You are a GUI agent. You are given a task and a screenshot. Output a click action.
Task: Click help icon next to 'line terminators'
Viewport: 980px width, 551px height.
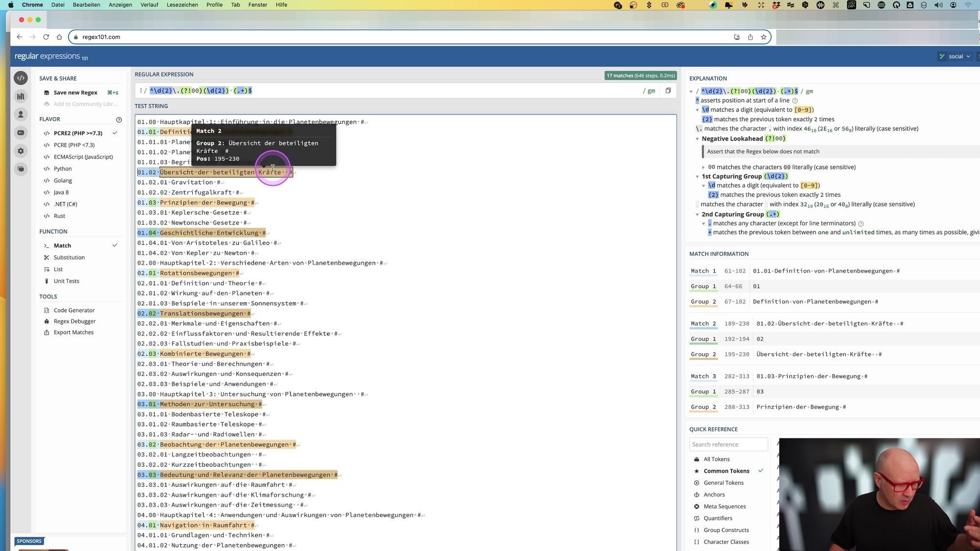[x=861, y=223]
